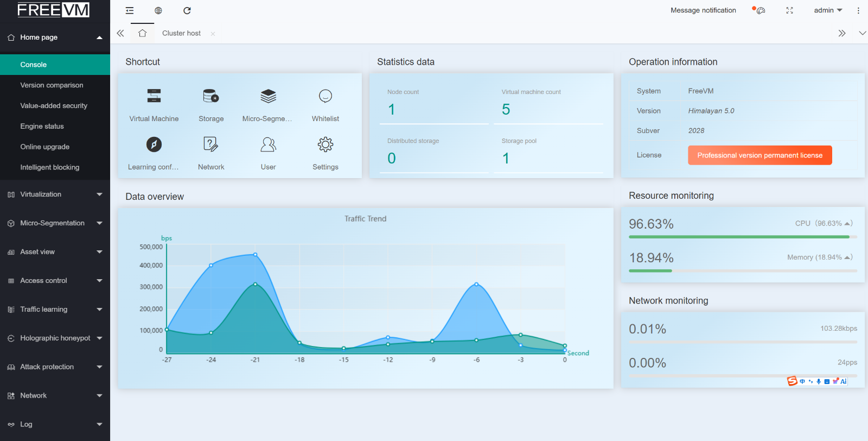Select Engine status in the sidebar
Image resolution: width=868 pixels, height=441 pixels.
pos(42,127)
